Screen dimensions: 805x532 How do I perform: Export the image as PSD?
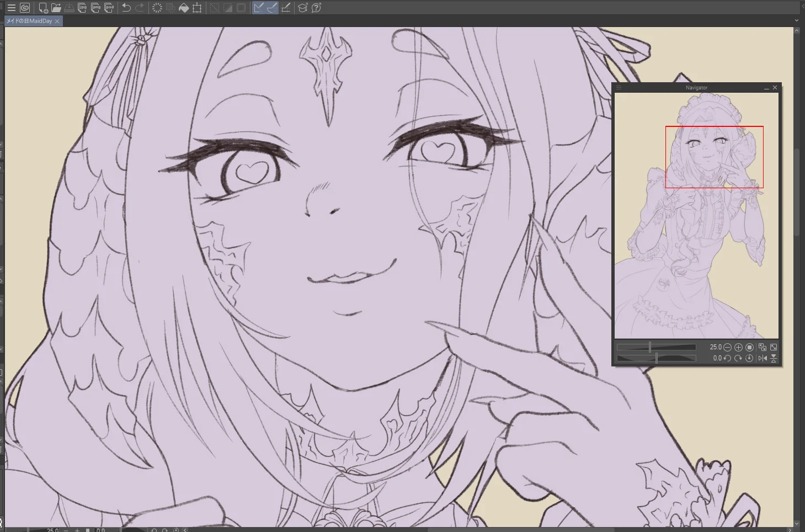pyautogui.click(x=109, y=8)
